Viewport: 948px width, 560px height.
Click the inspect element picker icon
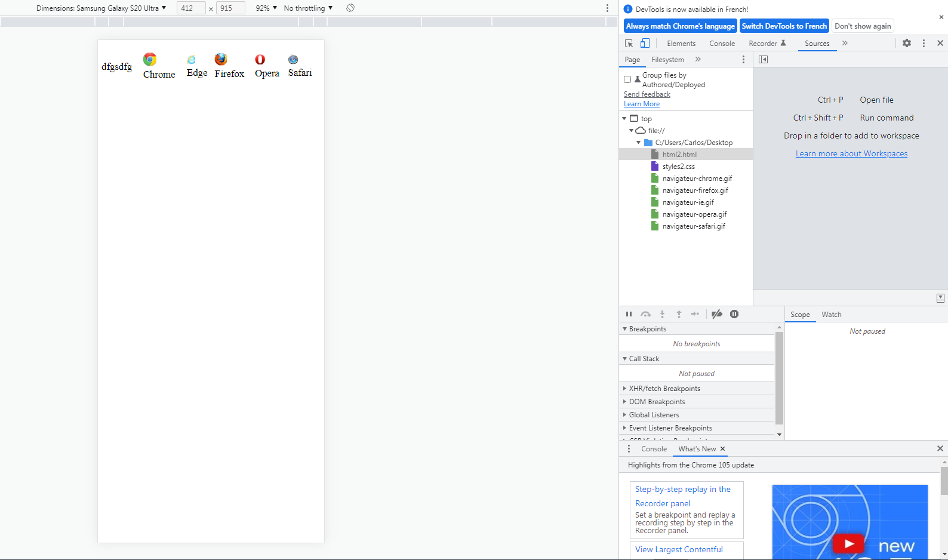629,44
